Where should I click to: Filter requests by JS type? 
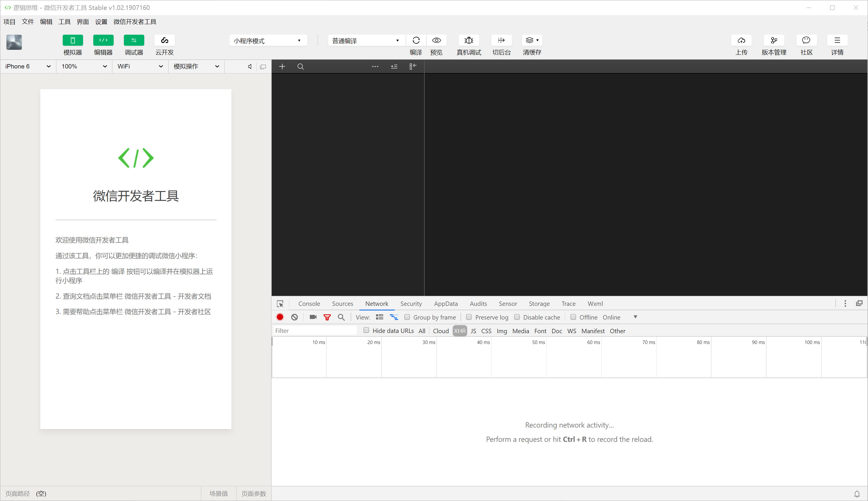click(473, 331)
